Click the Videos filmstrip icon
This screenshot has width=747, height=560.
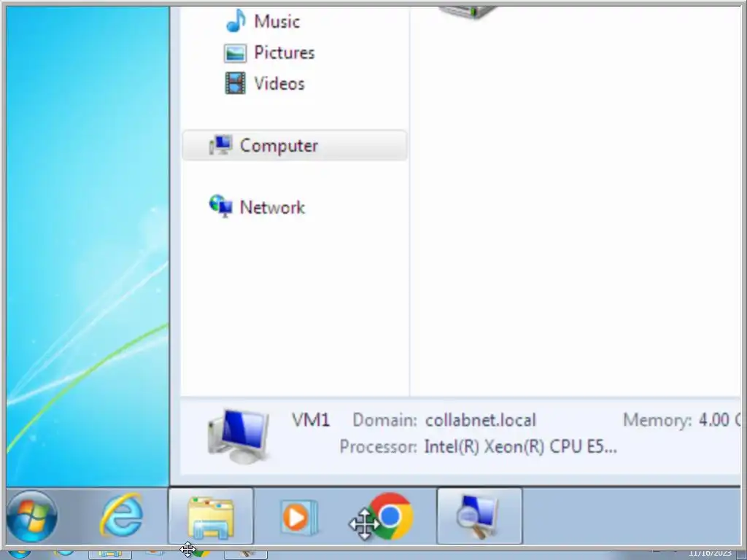click(x=235, y=83)
